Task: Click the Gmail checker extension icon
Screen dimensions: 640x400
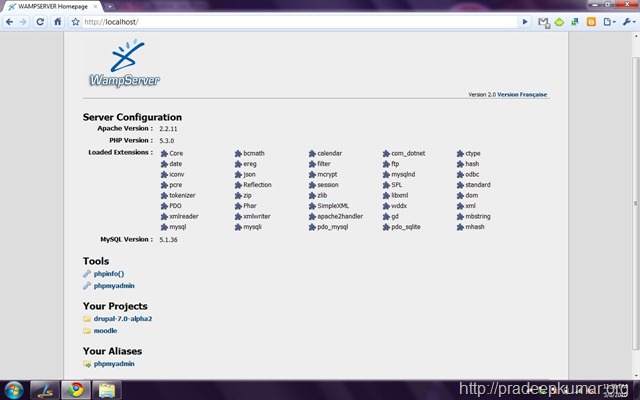Action: 543,22
